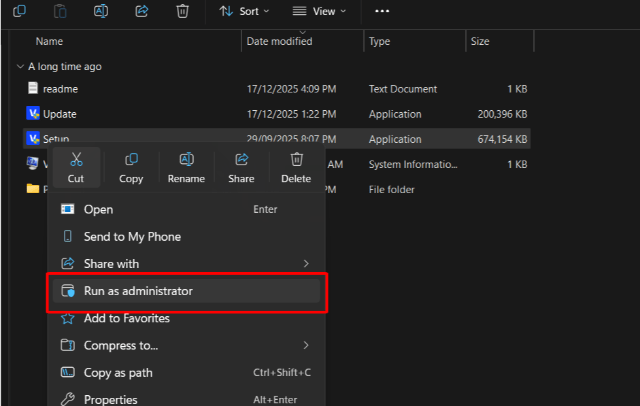The width and height of the screenshot is (640, 406).
Task: Click Copy in the context menu
Action: click(x=131, y=168)
